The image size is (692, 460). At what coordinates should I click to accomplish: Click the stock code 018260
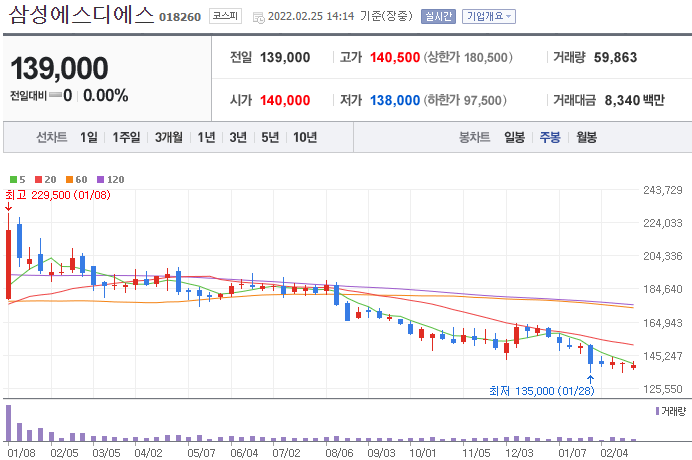tap(180, 17)
